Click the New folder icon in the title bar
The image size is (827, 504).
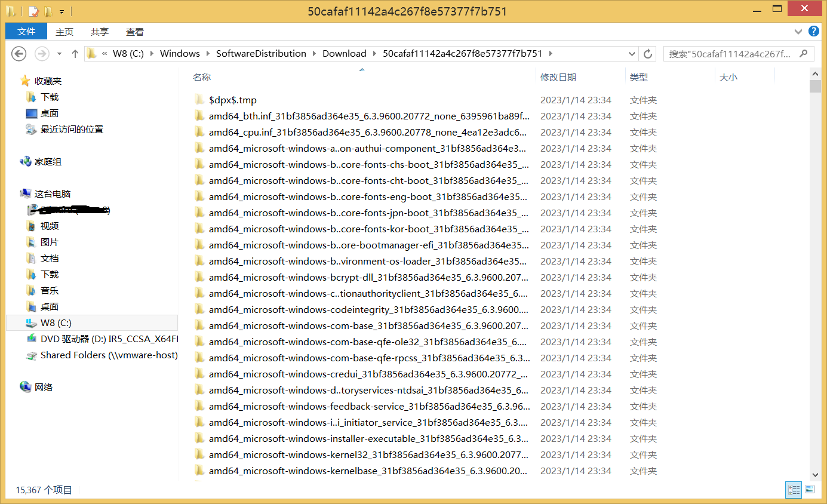(48, 11)
